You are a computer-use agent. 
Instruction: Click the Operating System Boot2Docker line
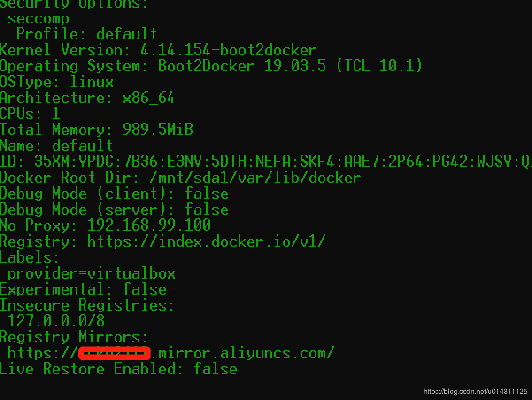[211, 66]
